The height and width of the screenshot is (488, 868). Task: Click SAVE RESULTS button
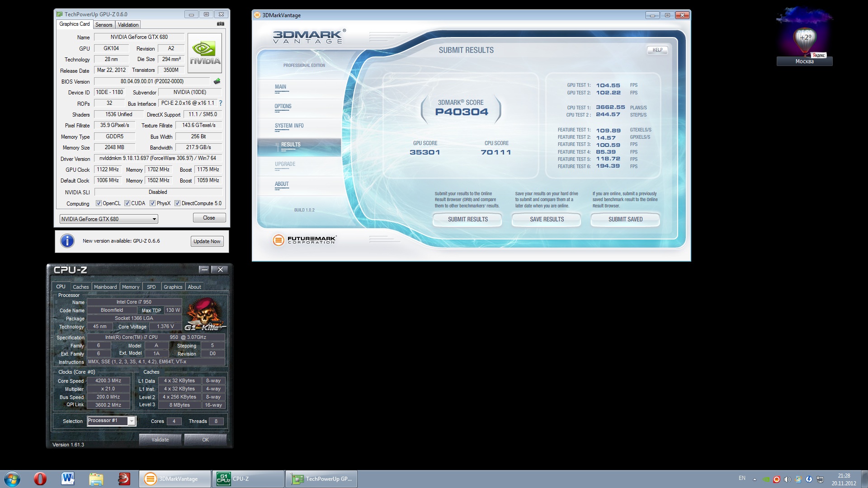pyautogui.click(x=547, y=220)
